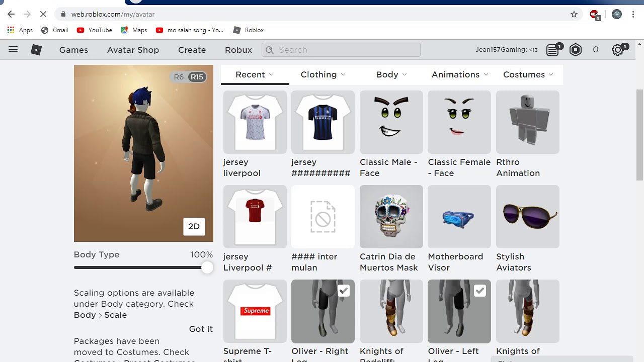Screen dimensions: 644x362
Task: Click the browser address bar URL
Action: [x=113, y=14]
